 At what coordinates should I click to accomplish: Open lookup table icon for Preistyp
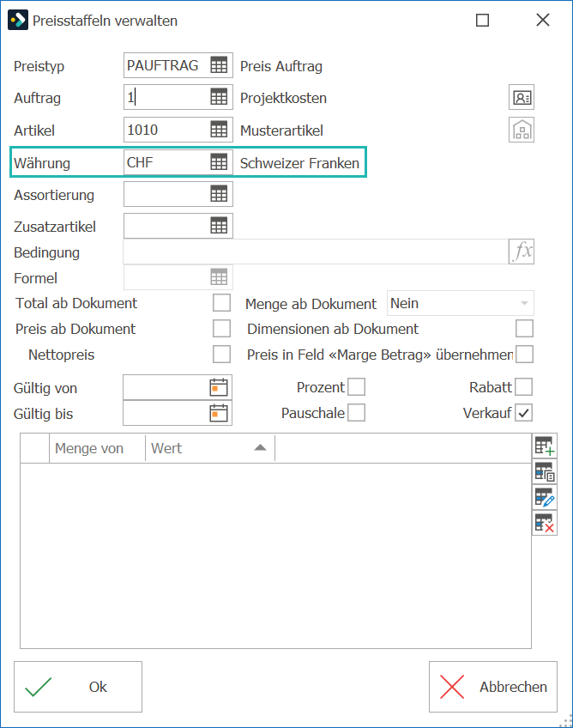point(219,65)
